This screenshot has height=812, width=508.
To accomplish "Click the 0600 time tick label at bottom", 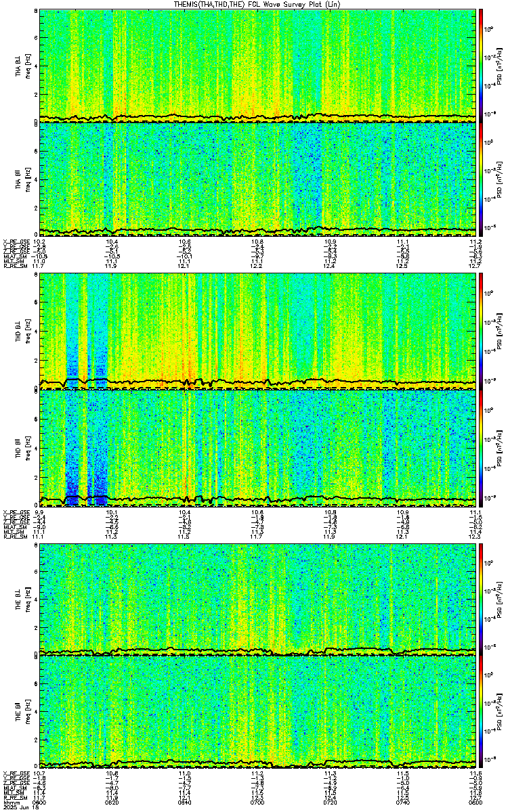I will (45, 803).
